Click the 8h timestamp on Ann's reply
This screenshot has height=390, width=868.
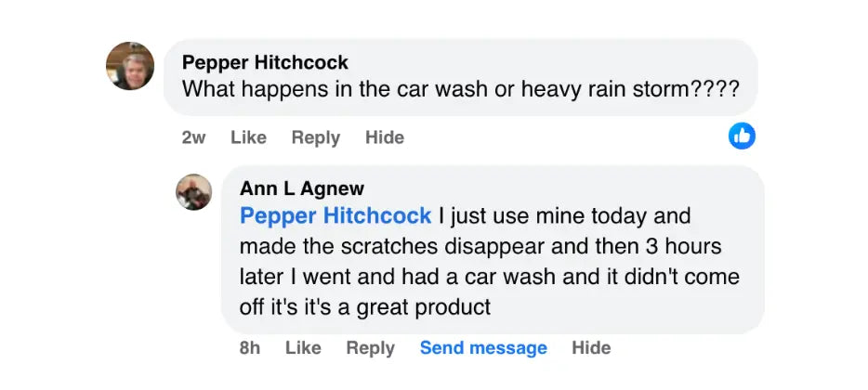(250, 348)
